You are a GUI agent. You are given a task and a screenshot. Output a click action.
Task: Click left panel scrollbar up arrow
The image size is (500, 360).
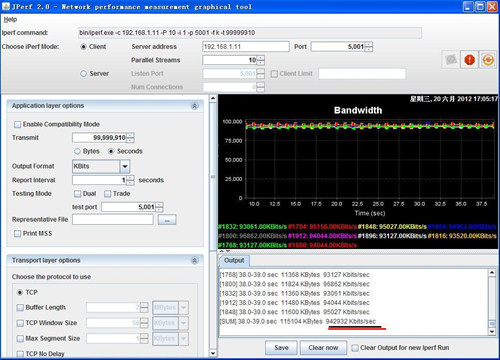pyautogui.click(x=213, y=98)
